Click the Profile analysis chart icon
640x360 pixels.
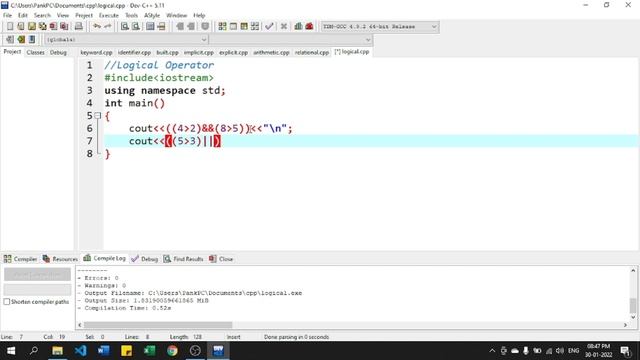point(298,27)
